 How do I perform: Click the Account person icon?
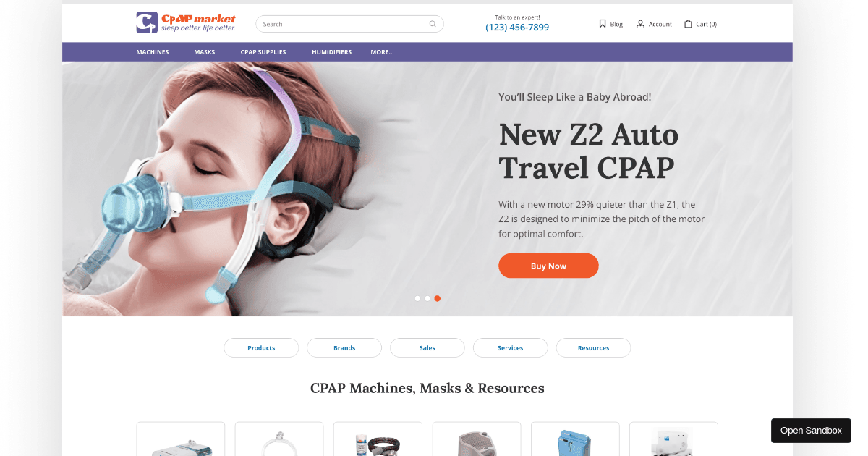[640, 24]
